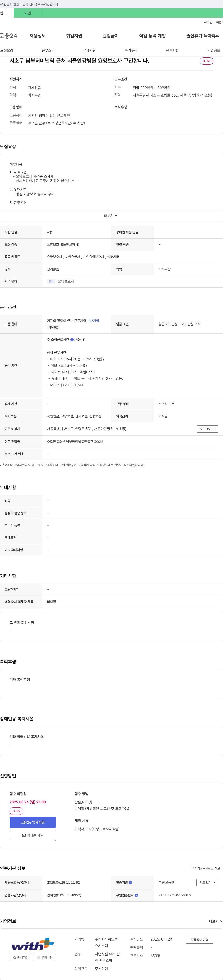Viewport: 223px width, 980px height.
Task: Expand job description with 더보기
Action: (x=111, y=216)
